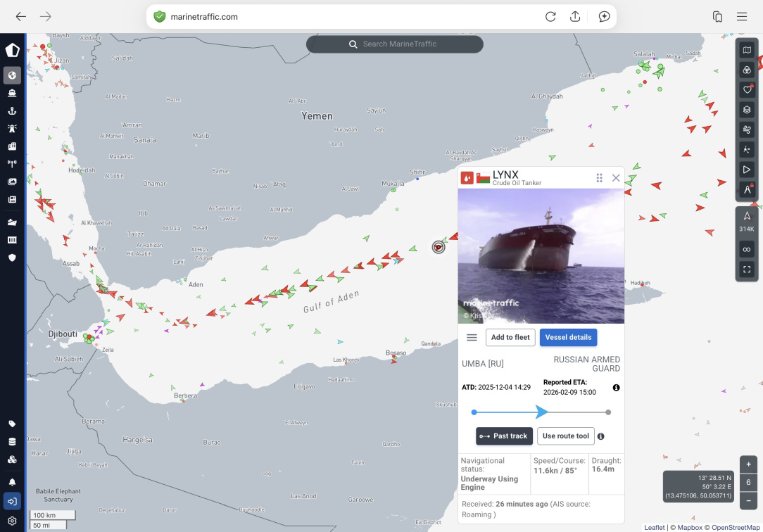This screenshot has height=532, width=763.
Task: Click destination text 'RUSSIAN ARMED GUARD'
Action: click(587, 364)
